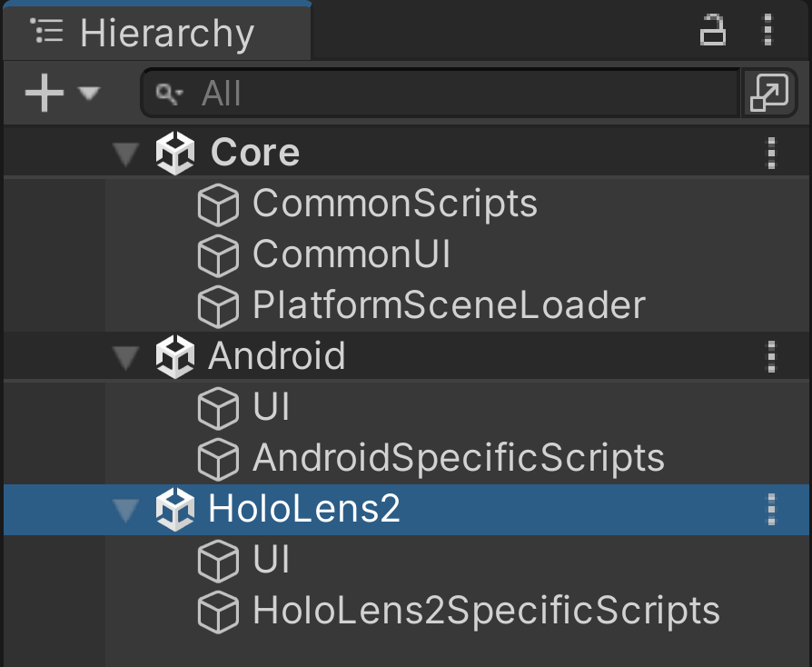Select PlatformSceneLoader cube icon

tap(218, 305)
